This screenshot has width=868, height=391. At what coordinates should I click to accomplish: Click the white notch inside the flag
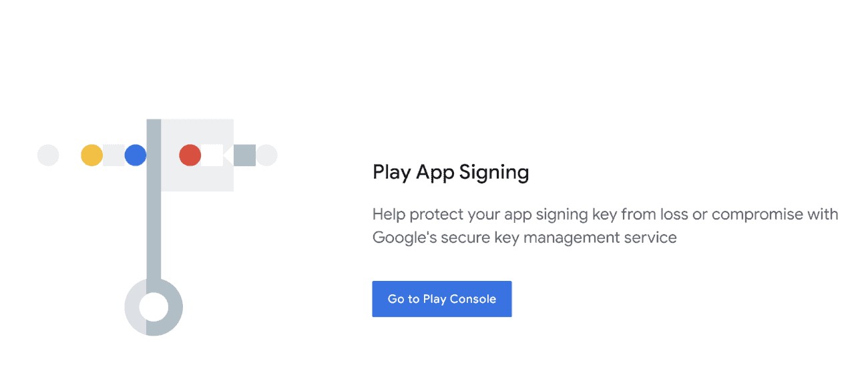pyautogui.click(x=213, y=155)
